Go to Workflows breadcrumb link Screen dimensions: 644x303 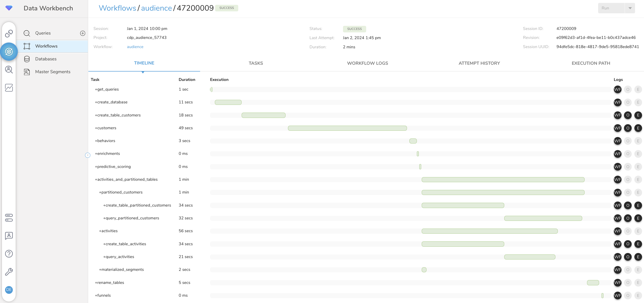tap(117, 8)
